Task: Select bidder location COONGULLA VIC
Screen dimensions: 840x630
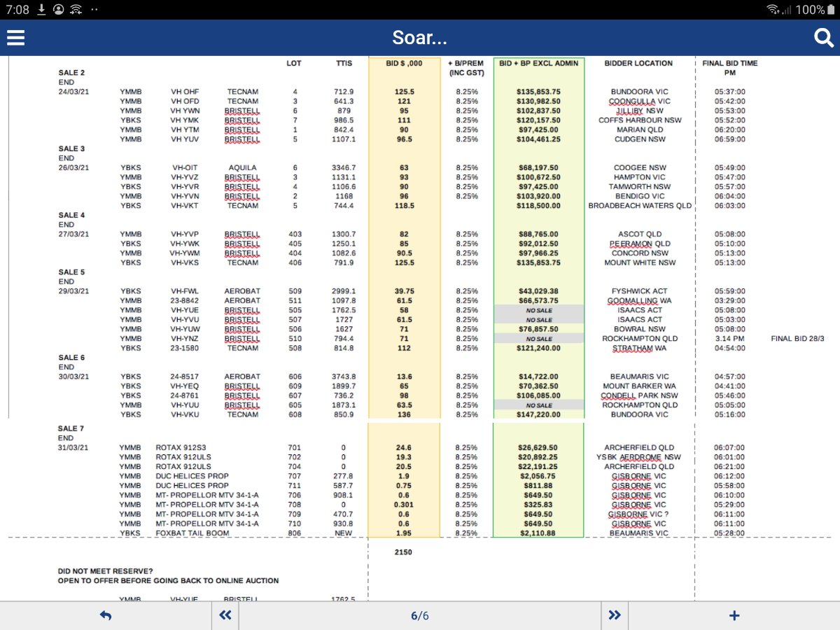Action: pyautogui.click(x=639, y=101)
